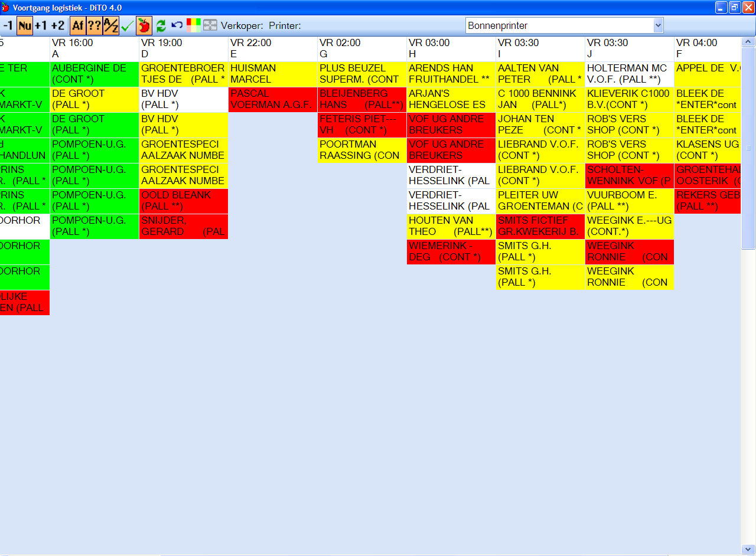
Task: Open the color legend squares icon
Action: click(194, 25)
